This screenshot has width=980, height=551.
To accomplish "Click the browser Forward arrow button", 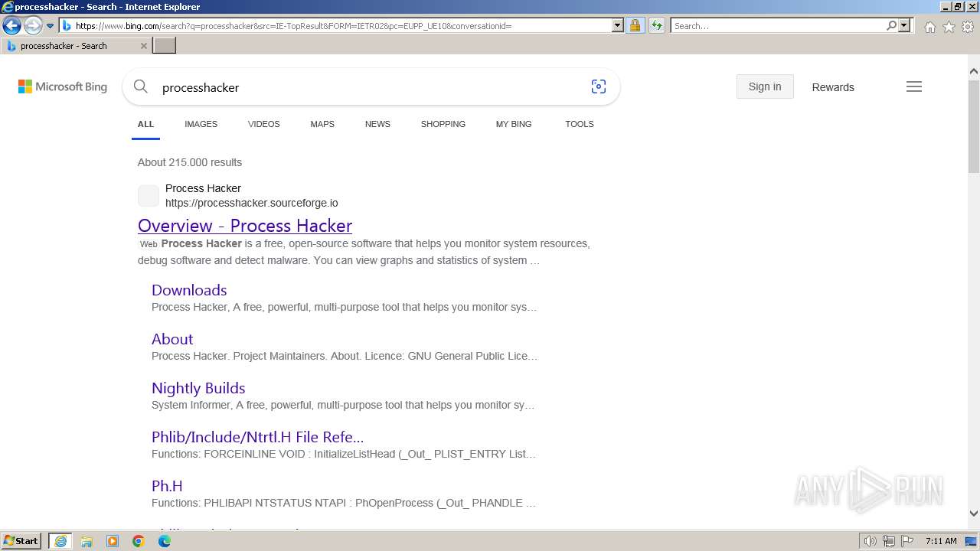I will click(x=32, y=26).
